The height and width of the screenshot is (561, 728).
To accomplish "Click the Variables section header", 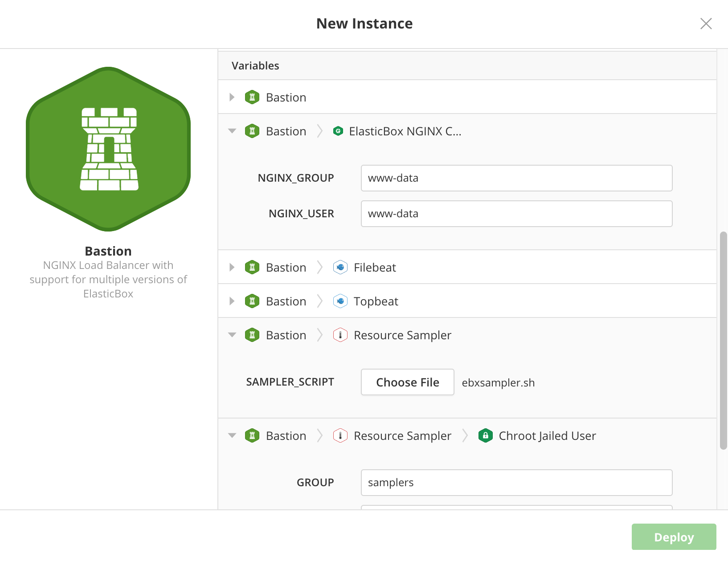I will [467, 66].
